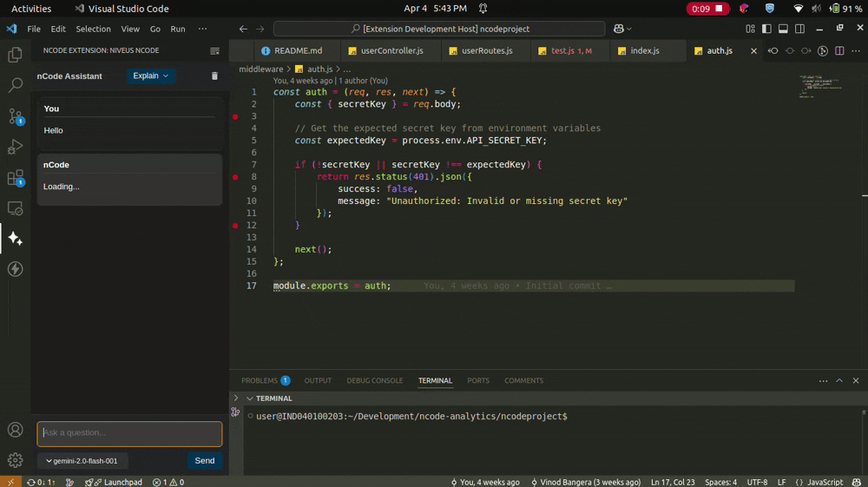Open the File menu
868x487 pixels.
(x=34, y=29)
